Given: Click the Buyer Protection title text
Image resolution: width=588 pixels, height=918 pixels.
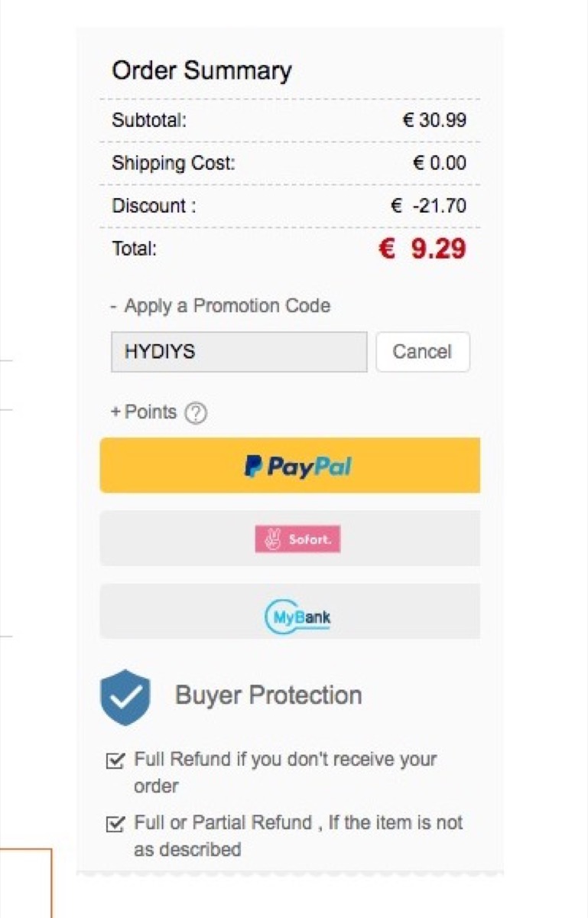Looking at the screenshot, I should [x=268, y=695].
